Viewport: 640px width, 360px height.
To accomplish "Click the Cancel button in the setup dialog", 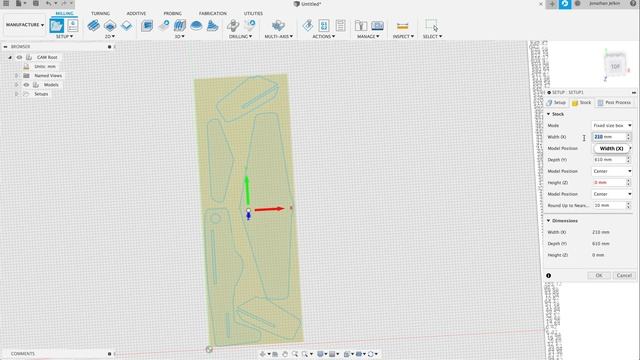I will pos(624,276).
